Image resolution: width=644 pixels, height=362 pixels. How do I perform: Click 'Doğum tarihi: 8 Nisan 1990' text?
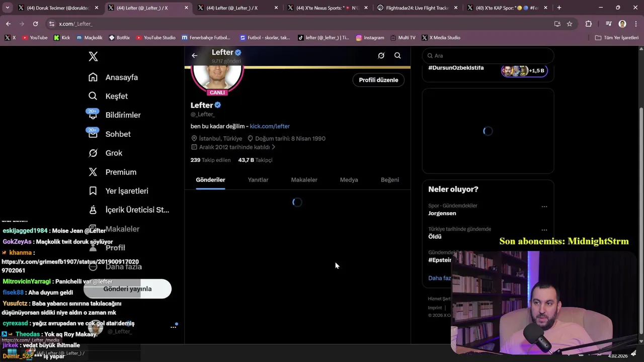point(290,139)
